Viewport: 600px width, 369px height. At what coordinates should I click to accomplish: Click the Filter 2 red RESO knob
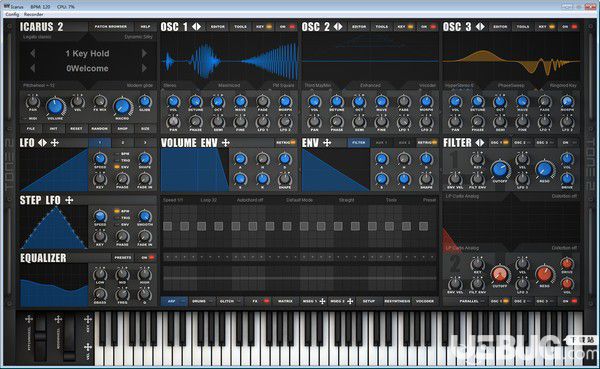(545, 274)
